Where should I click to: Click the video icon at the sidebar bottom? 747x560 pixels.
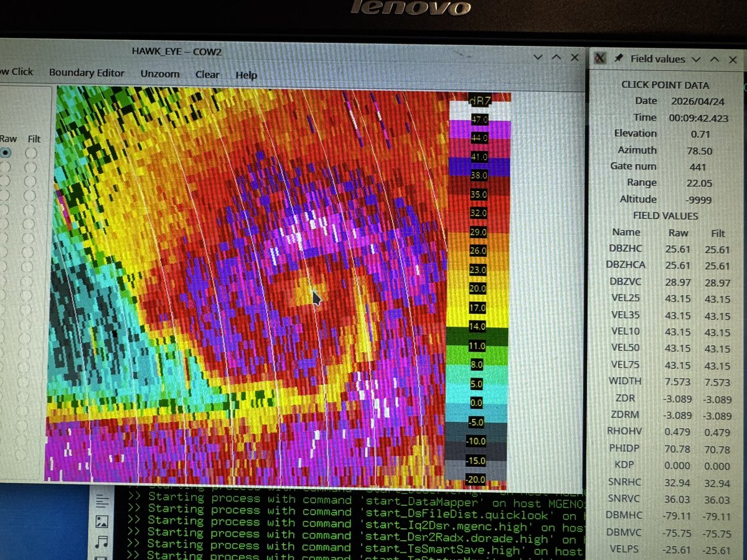pos(101,558)
